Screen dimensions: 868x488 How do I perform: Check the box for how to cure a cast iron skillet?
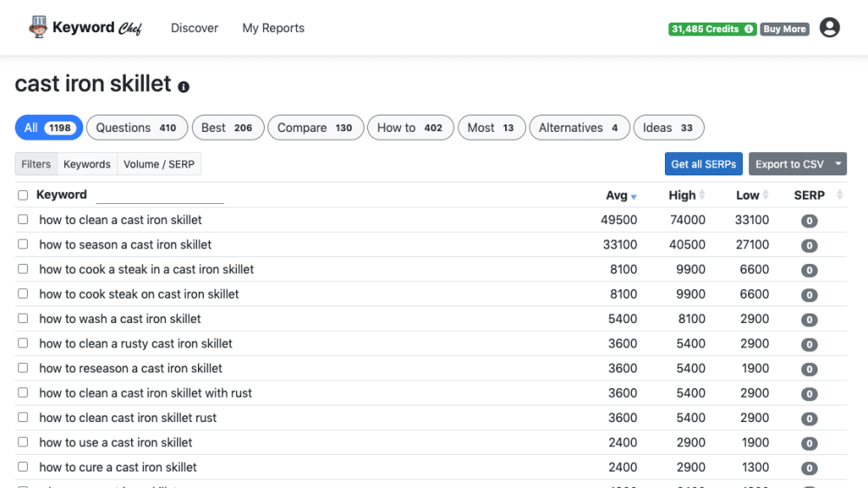pos(23,466)
